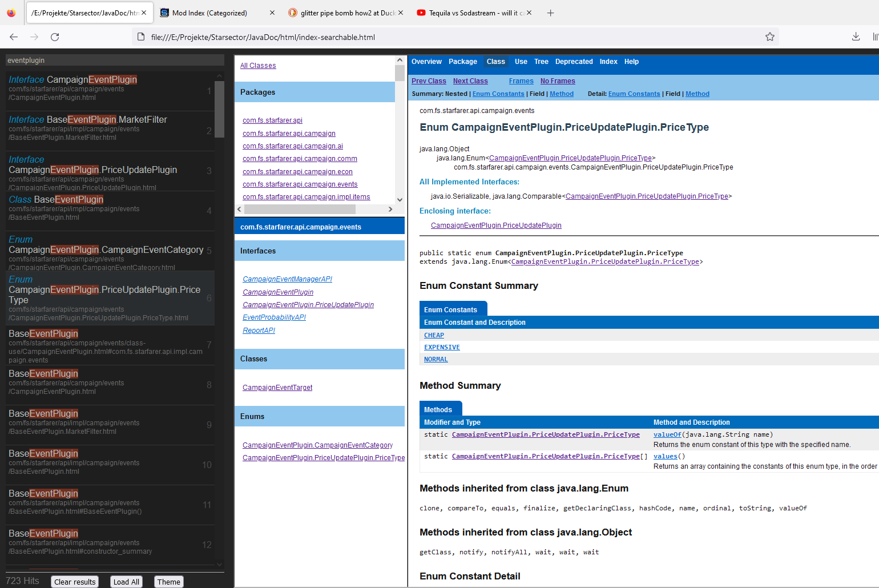Open the CHEAP enum constant
This screenshot has width=879, height=588.
pyautogui.click(x=434, y=336)
